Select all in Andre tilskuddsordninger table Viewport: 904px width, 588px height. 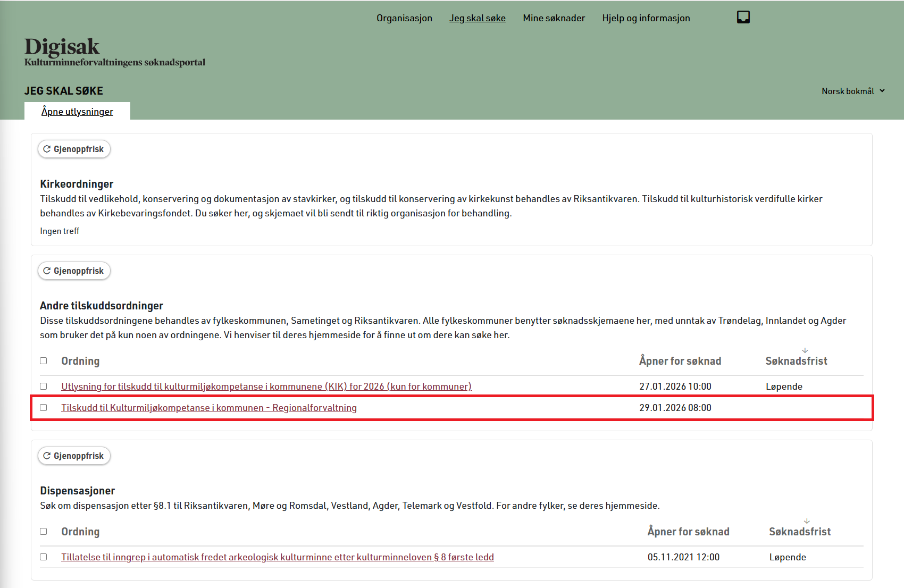click(x=44, y=361)
